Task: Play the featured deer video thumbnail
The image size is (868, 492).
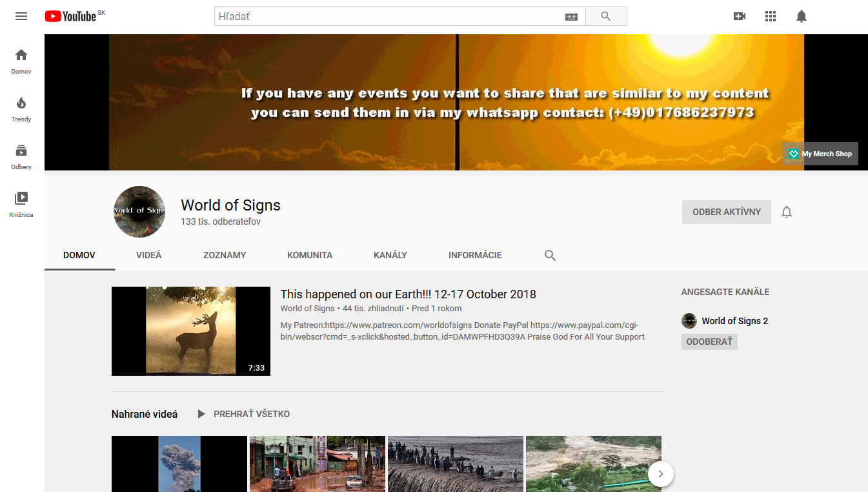Action: point(191,331)
